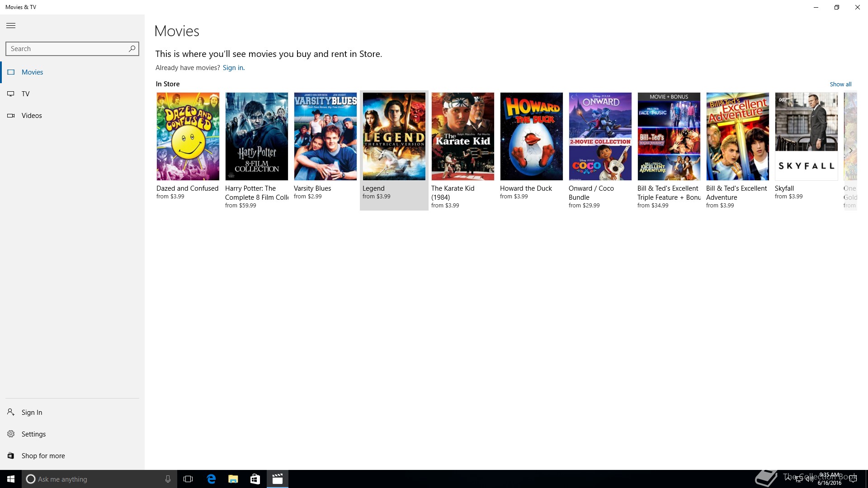The height and width of the screenshot is (488, 868).
Task: Click the TV monitor icon in sidebar
Action: (x=11, y=94)
